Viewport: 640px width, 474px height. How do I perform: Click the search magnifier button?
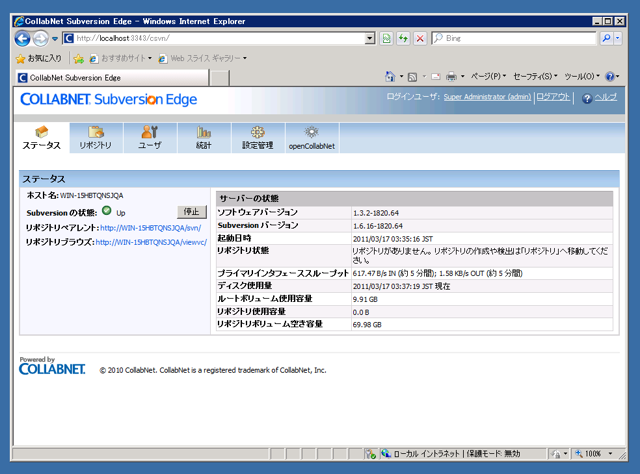tap(607, 38)
